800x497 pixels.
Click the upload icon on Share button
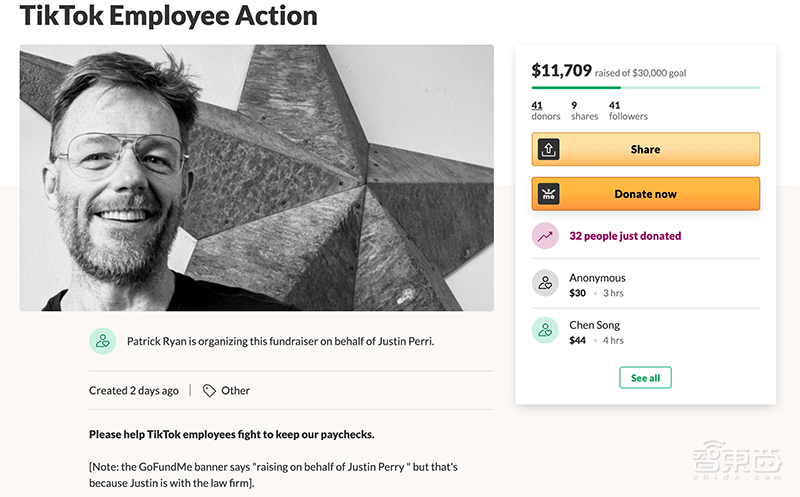pos(549,149)
